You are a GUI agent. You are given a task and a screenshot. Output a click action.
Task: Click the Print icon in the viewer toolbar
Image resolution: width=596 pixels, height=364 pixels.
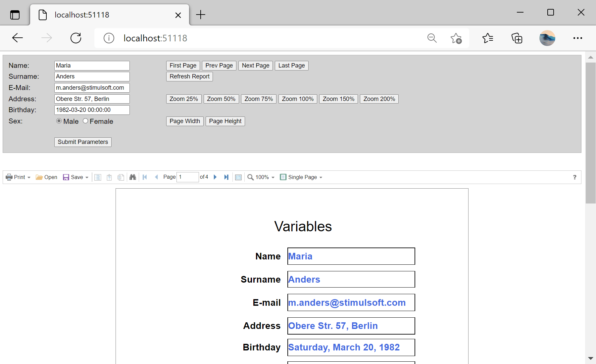click(9, 177)
